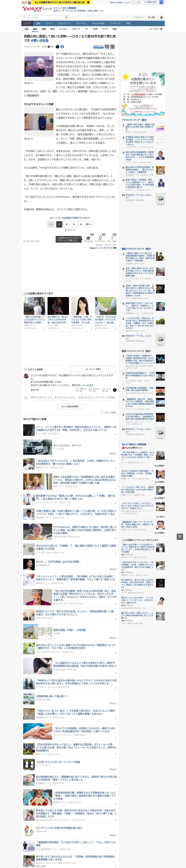186x868 pixels.
Task: Select page 2 in pagination
Action: 66,224
